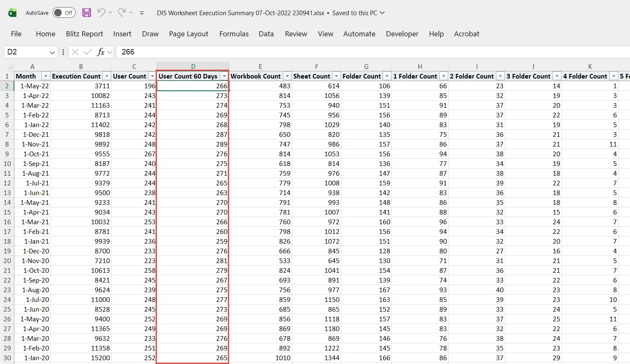
Task: Undo the last action
Action: 101,13
